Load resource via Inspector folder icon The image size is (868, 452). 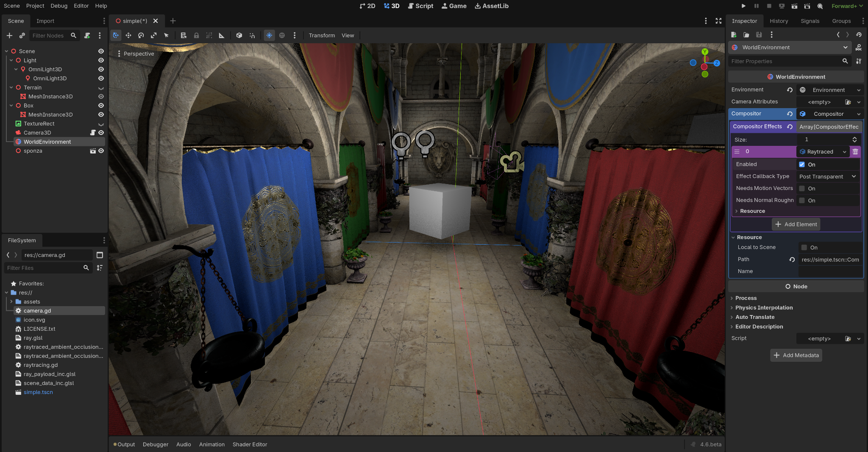pyautogui.click(x=746, y=35)
